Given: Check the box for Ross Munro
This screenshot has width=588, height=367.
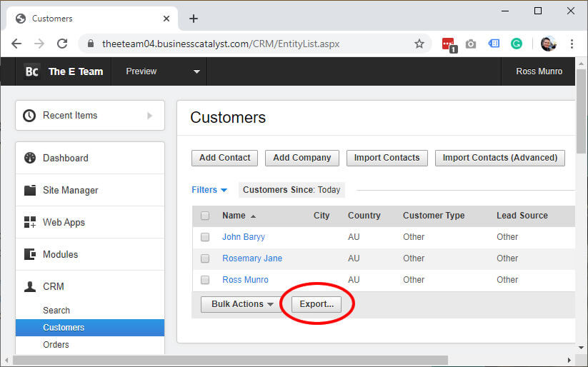Looking at the screenshot, I should [x=205, y=280].
